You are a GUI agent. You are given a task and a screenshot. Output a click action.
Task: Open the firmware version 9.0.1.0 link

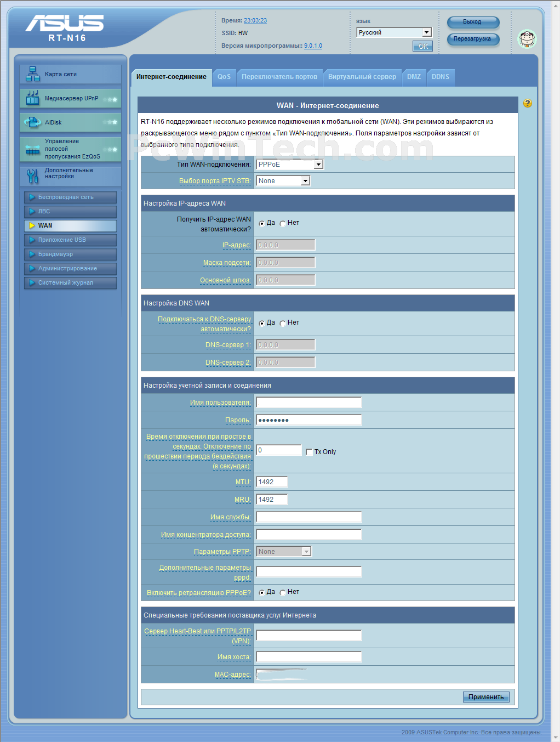(x=313, y=46)
